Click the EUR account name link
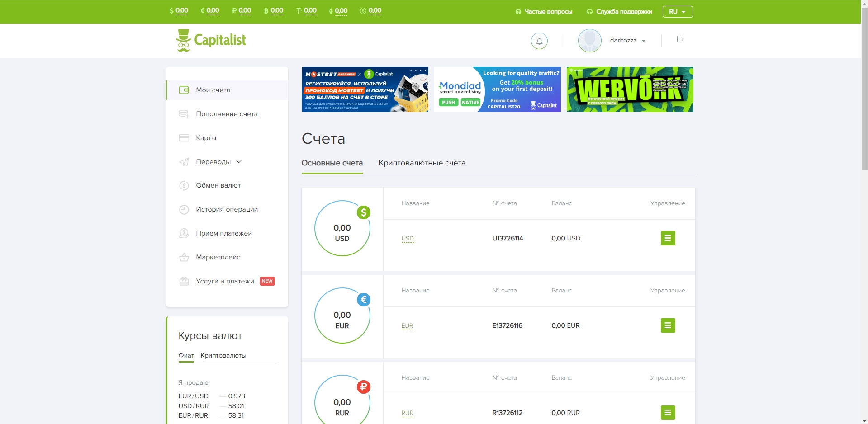This screenshot has height=424, width=868. point(407,326)
